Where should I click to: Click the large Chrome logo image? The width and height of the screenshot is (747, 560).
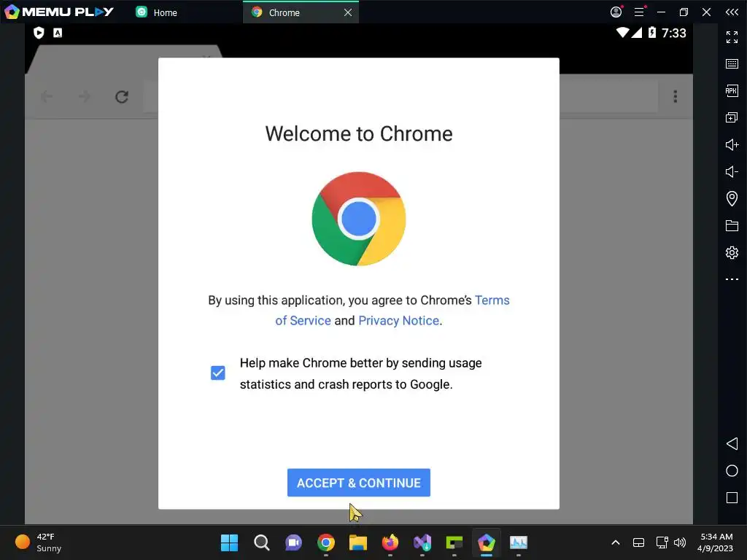(359, 219)
